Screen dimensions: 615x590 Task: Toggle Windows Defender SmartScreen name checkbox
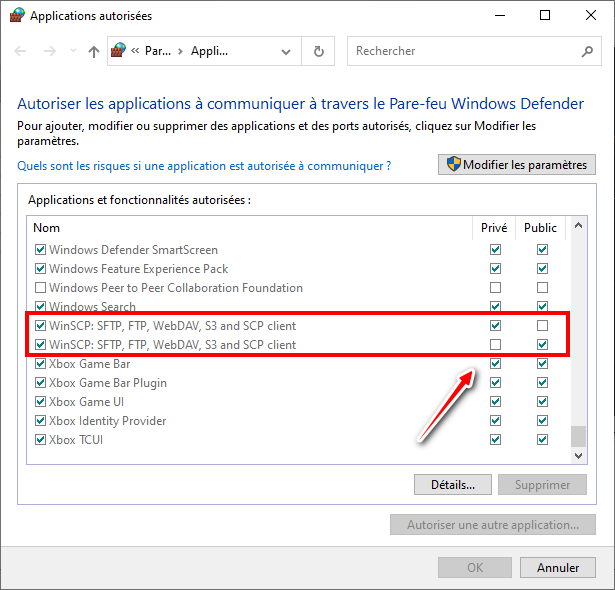coord(40,249)
